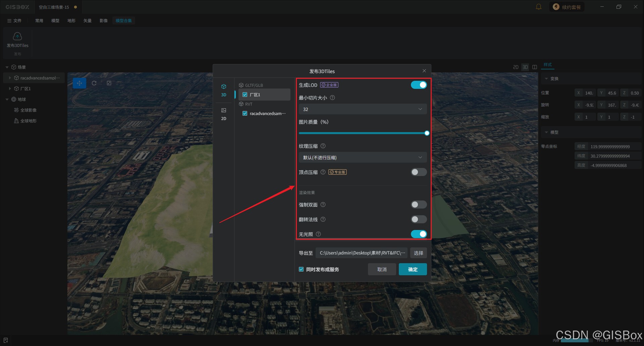Expand the 厂区1 tree node in scene
Viewport: 644px width, 346px height.
[x=10, y=89]
